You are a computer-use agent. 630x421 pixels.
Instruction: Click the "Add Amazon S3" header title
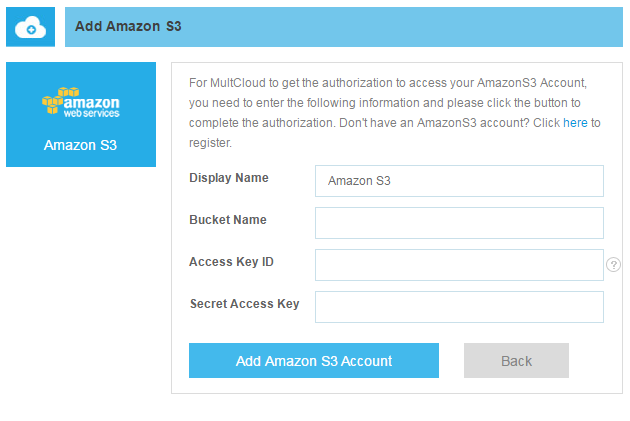tap(128, 27)
